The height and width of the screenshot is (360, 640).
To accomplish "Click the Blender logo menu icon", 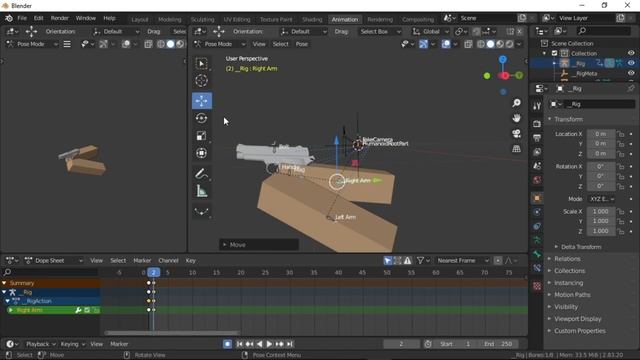I will (9, 18).
